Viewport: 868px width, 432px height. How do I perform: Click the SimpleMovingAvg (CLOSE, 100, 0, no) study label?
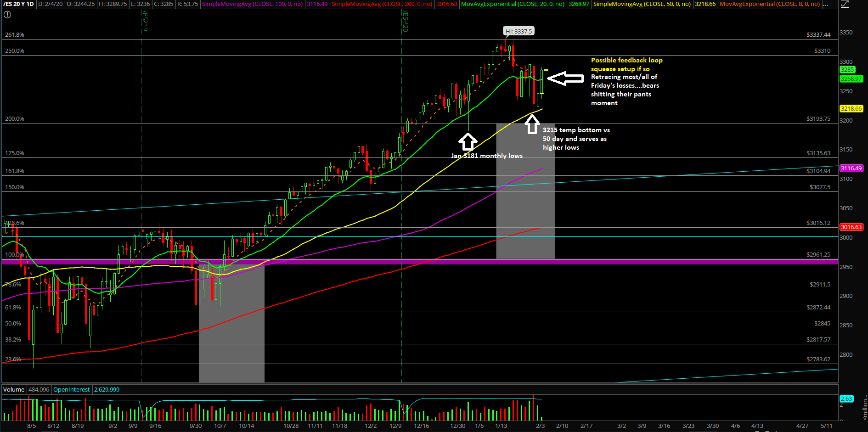[x=252, y=4]
